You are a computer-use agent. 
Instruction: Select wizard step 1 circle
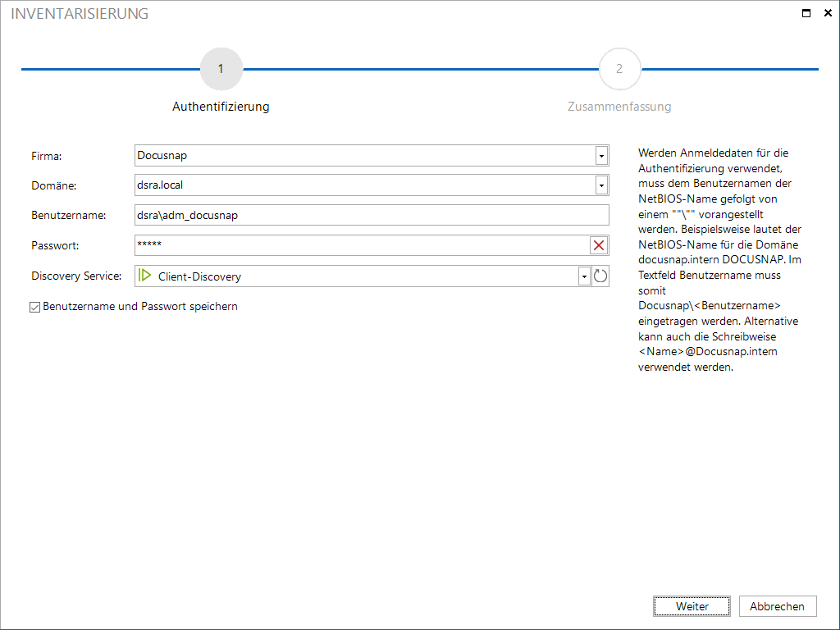coord(221,69)
